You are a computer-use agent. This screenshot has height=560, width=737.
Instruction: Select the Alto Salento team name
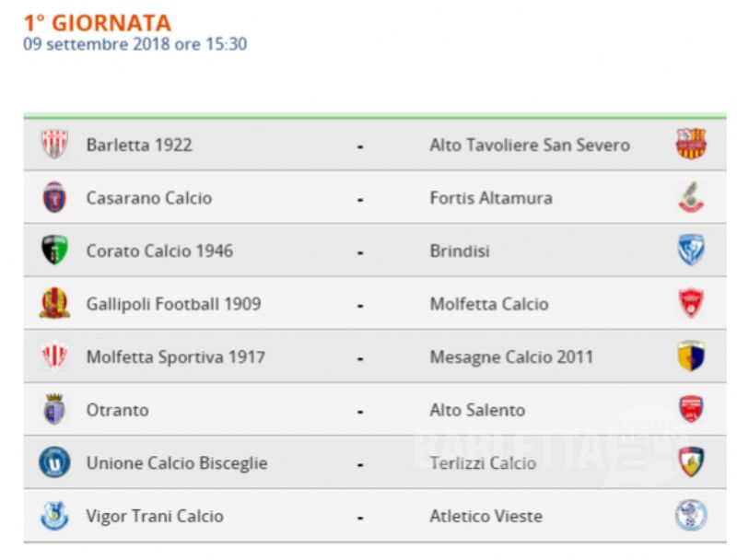477,410
